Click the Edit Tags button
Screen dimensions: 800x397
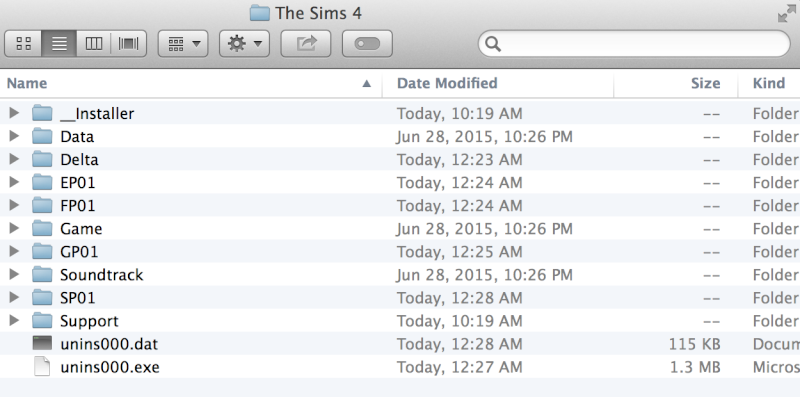[x=367, y=44]
